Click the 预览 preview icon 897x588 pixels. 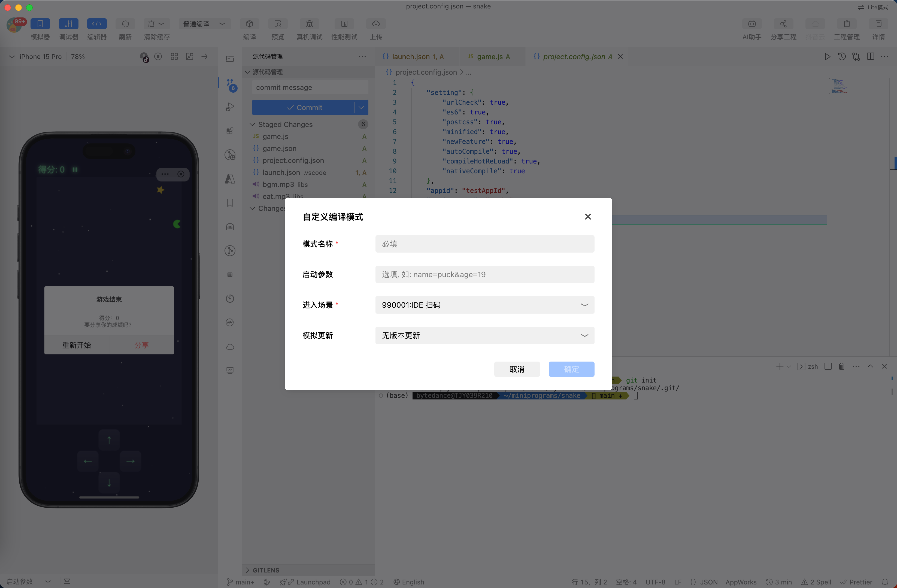(x=278, y=24)
